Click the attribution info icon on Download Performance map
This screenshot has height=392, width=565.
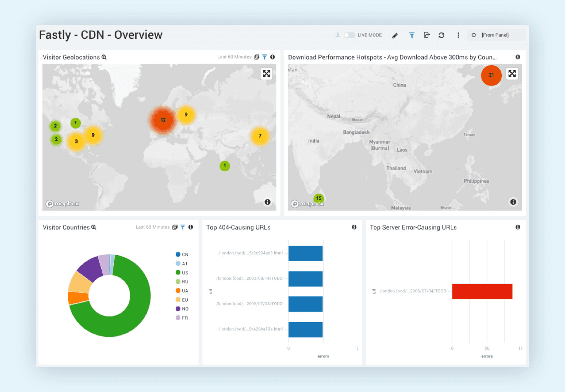click(513, 202)
